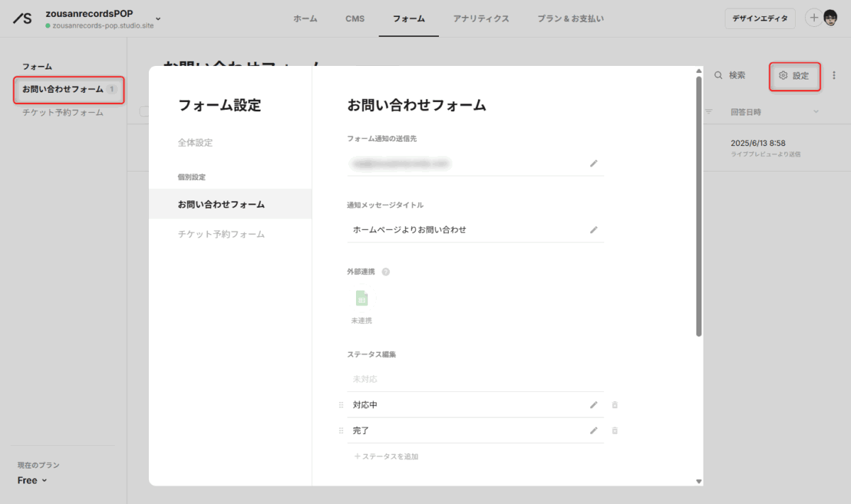Click the drag handle beside 対応中
The width and height of the screenshot is (851, 504).
tap(341, 405)
